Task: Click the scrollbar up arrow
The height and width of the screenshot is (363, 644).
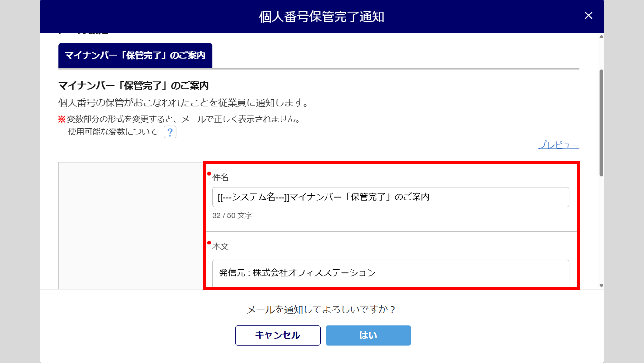Action: tap(601, 37)
